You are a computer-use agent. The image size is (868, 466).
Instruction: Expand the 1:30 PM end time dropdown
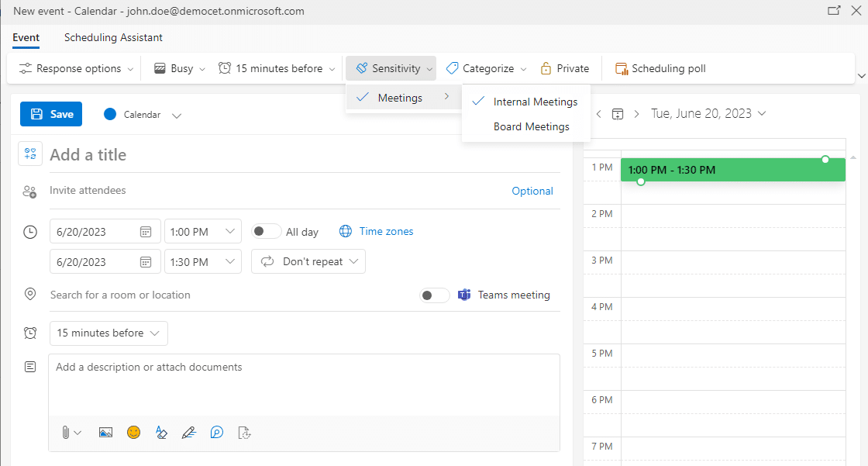(x=230, y=262)
